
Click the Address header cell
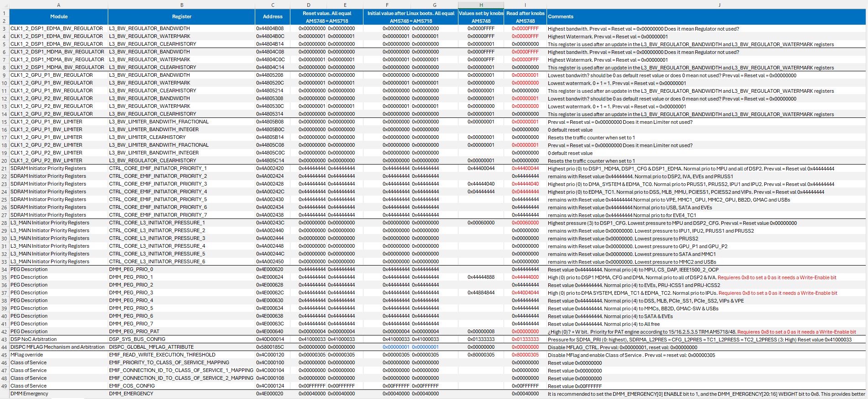click(273, 16)
